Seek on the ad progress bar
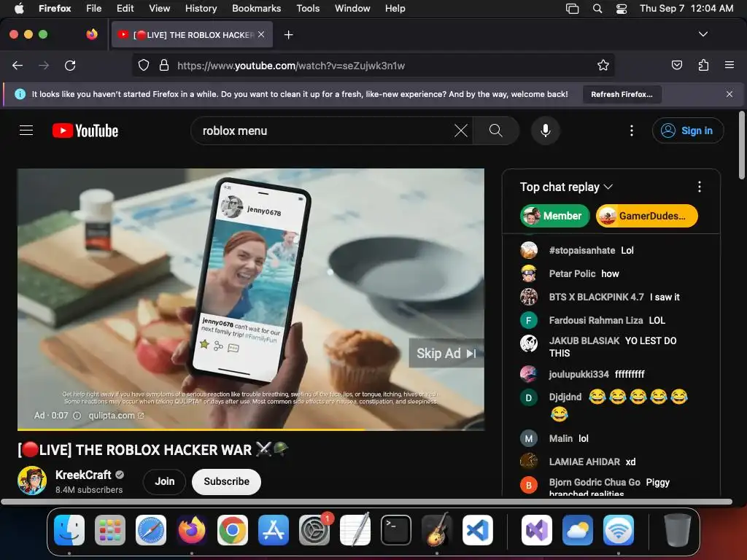The width and height of the screenshot is (747, 560). (x=251, y=429)
